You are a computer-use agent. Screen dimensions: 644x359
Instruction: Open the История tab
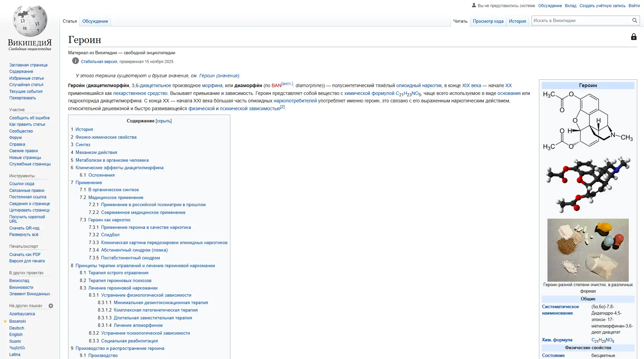click(517, 21)
